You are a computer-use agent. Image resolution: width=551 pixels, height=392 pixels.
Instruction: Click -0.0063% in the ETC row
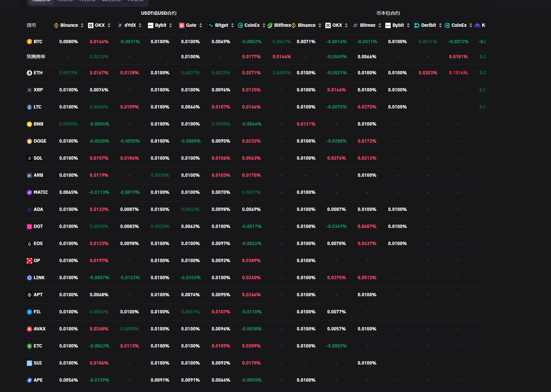click(99, 346)
